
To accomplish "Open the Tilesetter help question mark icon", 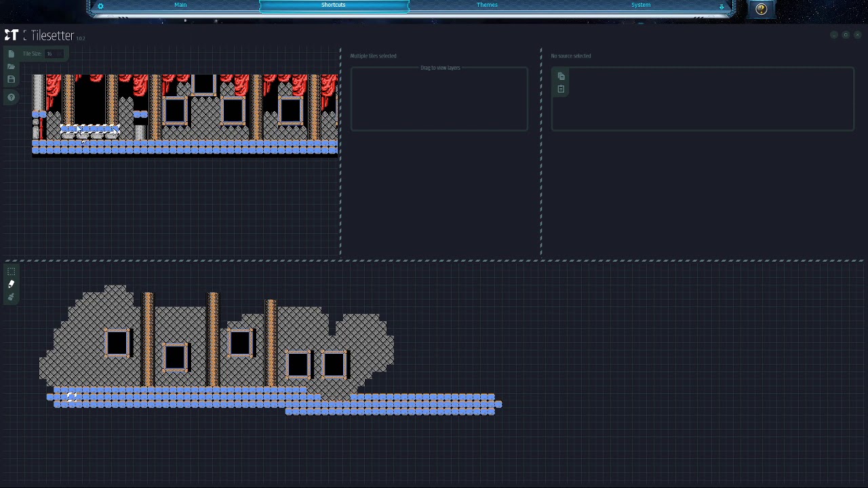I will [x=11, y=98].
